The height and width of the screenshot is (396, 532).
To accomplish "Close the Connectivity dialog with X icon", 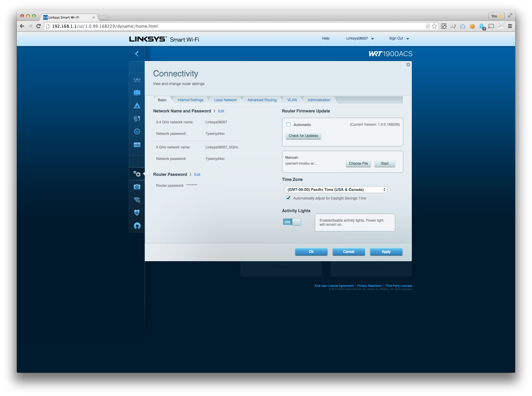I will click(408, 65).
